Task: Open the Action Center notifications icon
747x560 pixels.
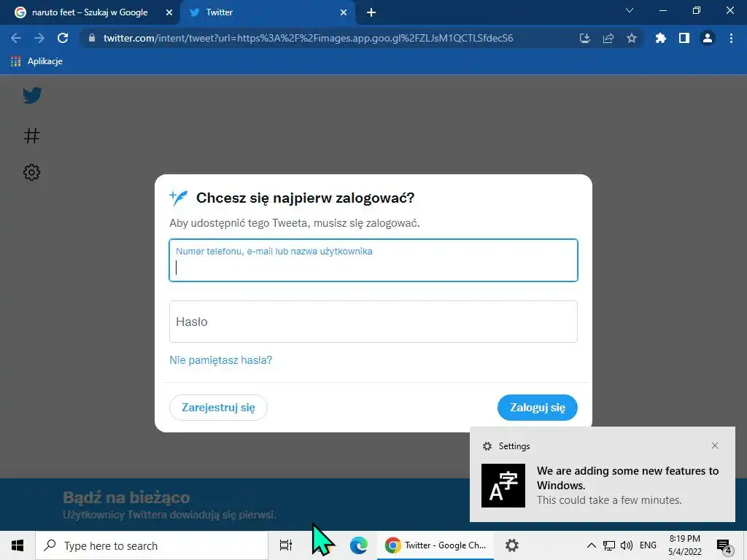Action: [724, 545]
